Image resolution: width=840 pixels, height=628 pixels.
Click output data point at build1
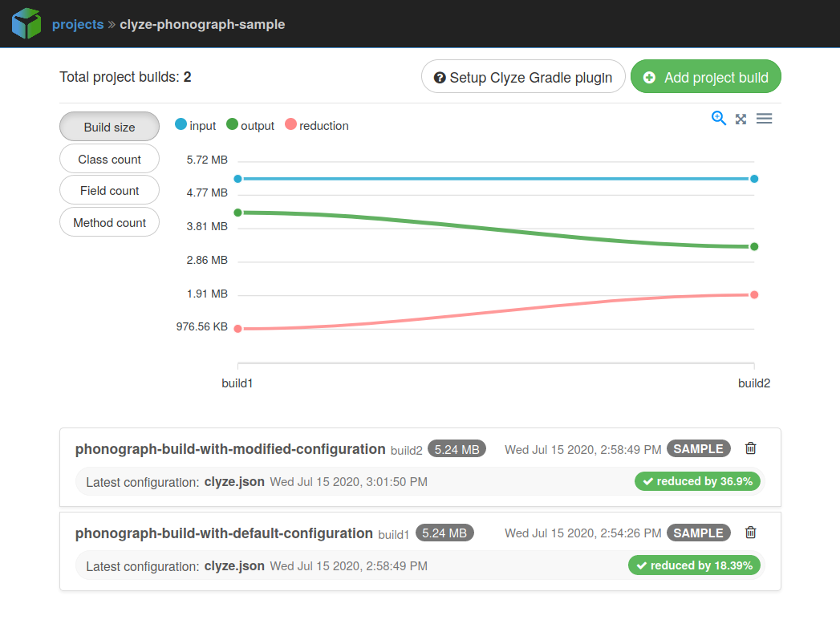[237, 213]
